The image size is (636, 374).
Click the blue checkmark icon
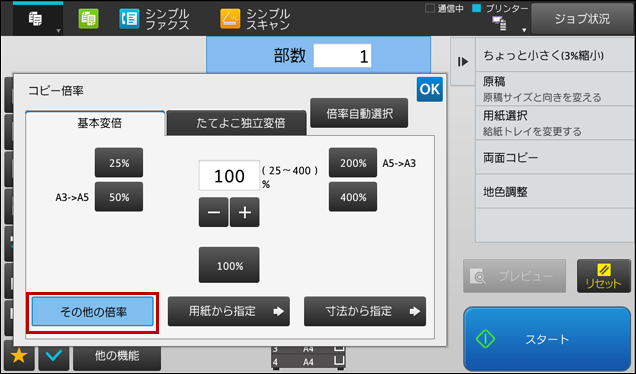click(54, 356)
